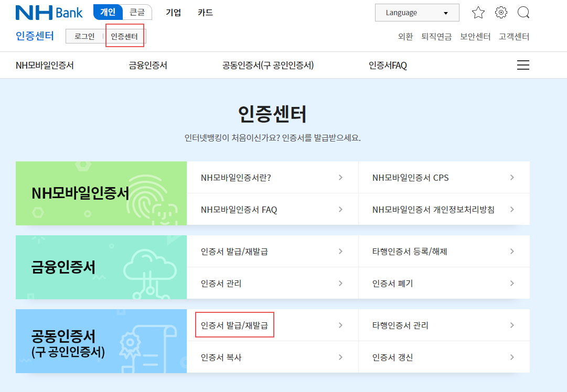Open NH모바일인증서 navigation tab

45,66
